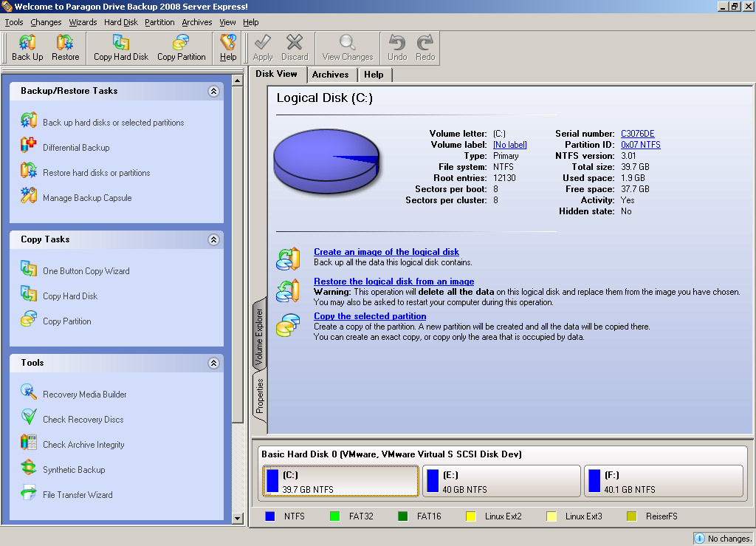Collapse the Copy Tasks panel

pyautogui.click(x=213, y=239)
